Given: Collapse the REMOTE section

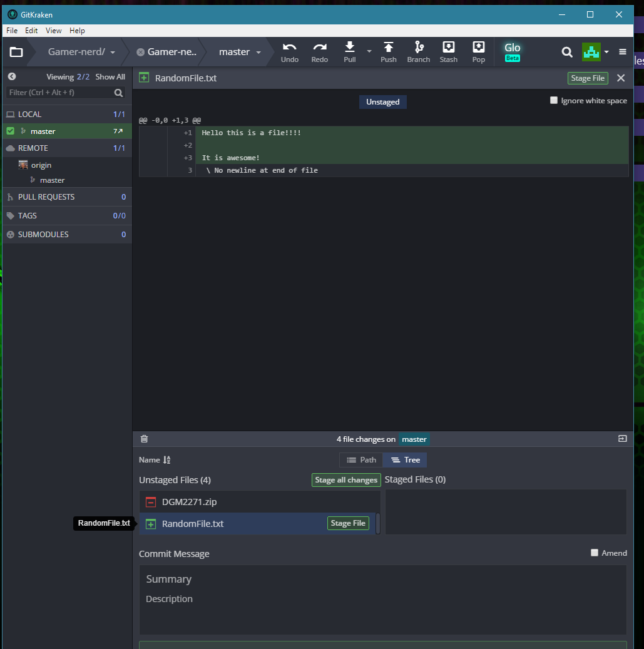Looking at the screenshot, I should coord(67,148).
